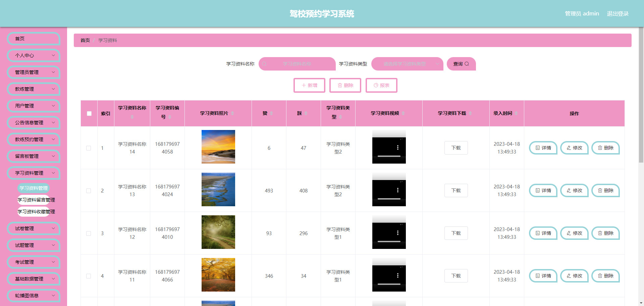Check the checkbox for row 1
Screen dimensions: 644x306
pos(89,148)
